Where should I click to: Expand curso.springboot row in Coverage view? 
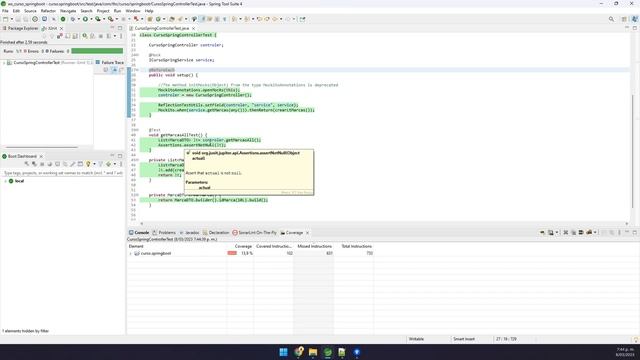(x=131, y=253)
